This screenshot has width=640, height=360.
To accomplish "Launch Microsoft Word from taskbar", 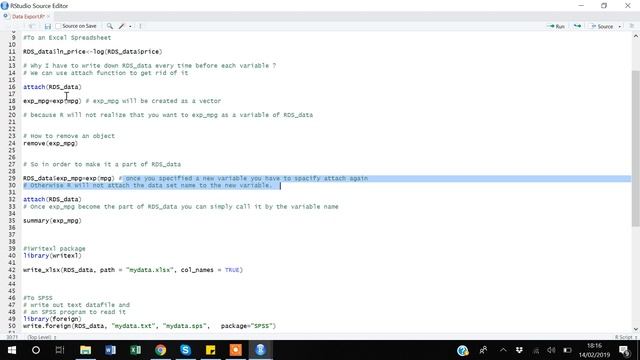I will pyautogui.click(x=110, y=350).
